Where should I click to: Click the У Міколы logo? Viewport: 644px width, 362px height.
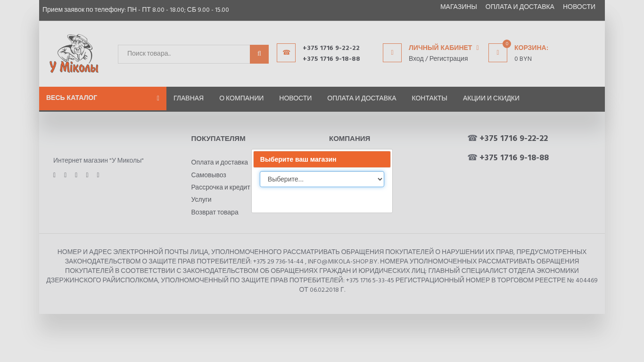(x=74, y=54)
